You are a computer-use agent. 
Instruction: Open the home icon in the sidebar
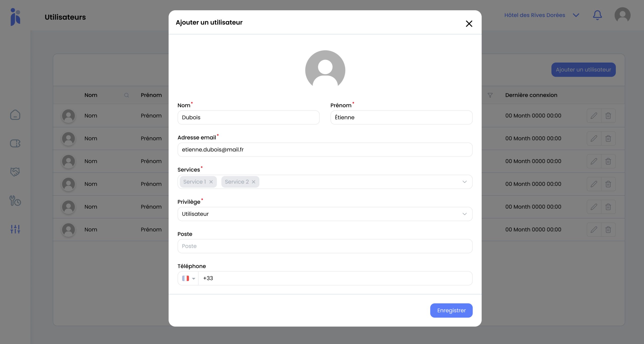click(x=15, y=115)
